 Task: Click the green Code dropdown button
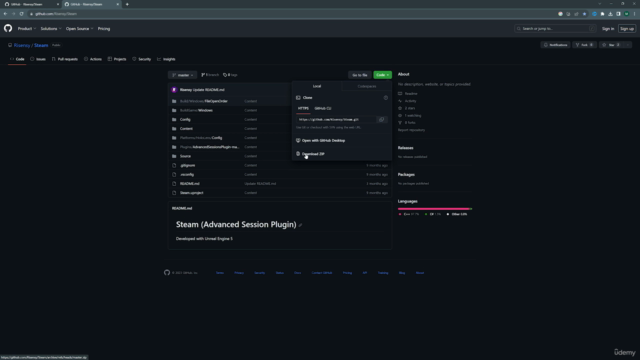[x=382, y=75]
